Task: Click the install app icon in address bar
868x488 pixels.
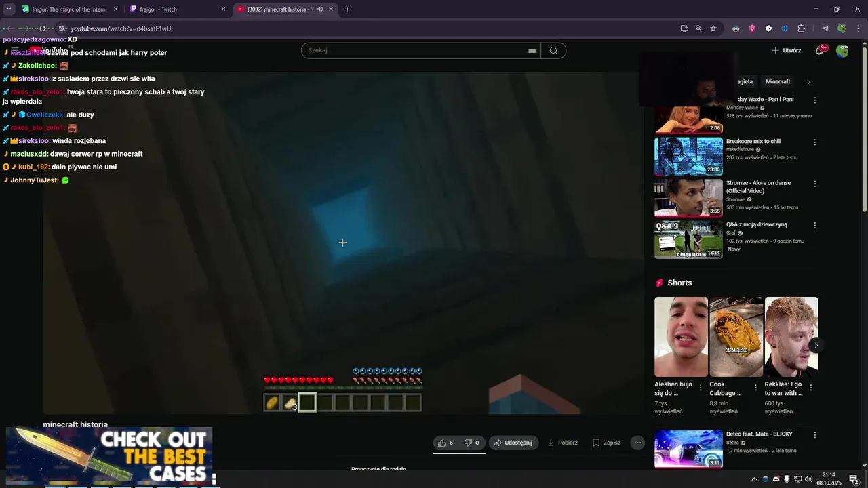Action: (684, 28)
